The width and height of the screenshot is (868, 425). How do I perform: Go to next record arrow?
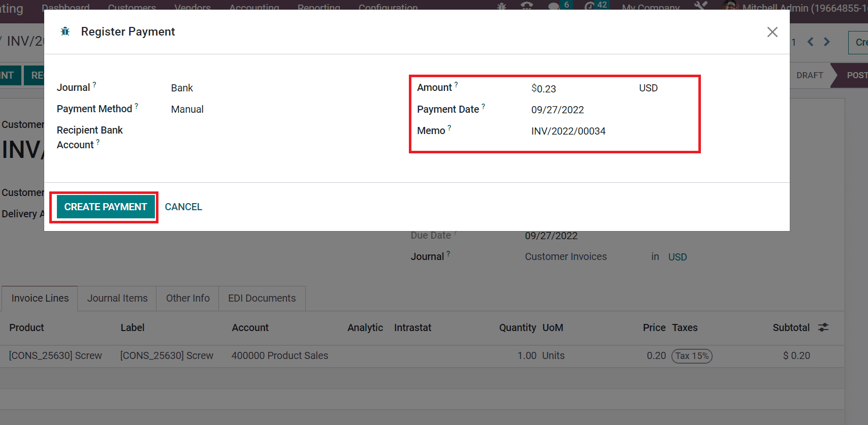tap(827, 42)
